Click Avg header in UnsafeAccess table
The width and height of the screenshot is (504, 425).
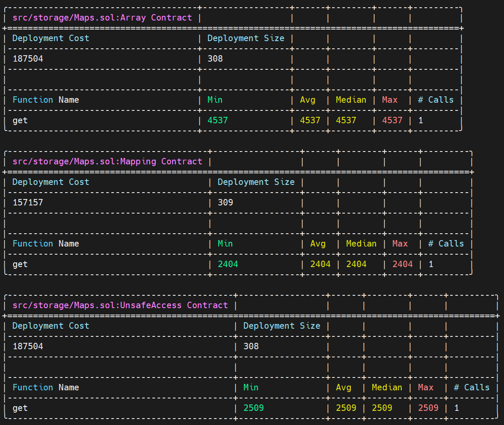click(x=344, y=387)
